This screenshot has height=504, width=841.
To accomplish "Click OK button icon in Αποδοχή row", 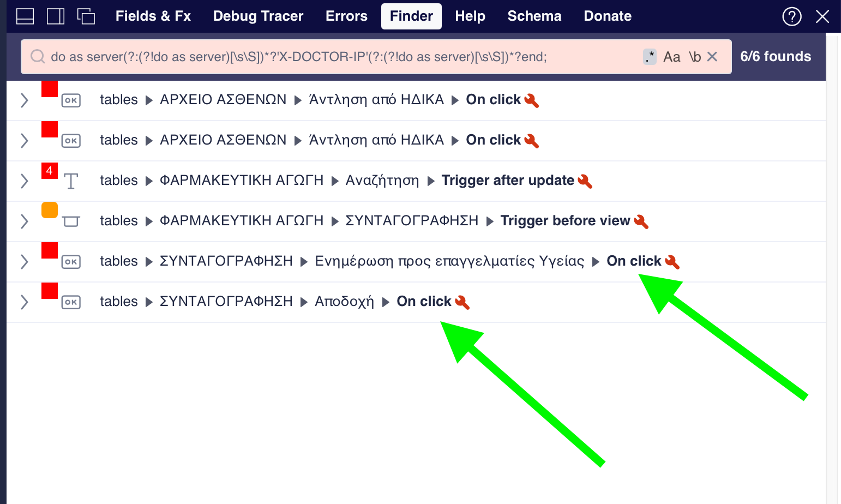I will coord(71,302).
